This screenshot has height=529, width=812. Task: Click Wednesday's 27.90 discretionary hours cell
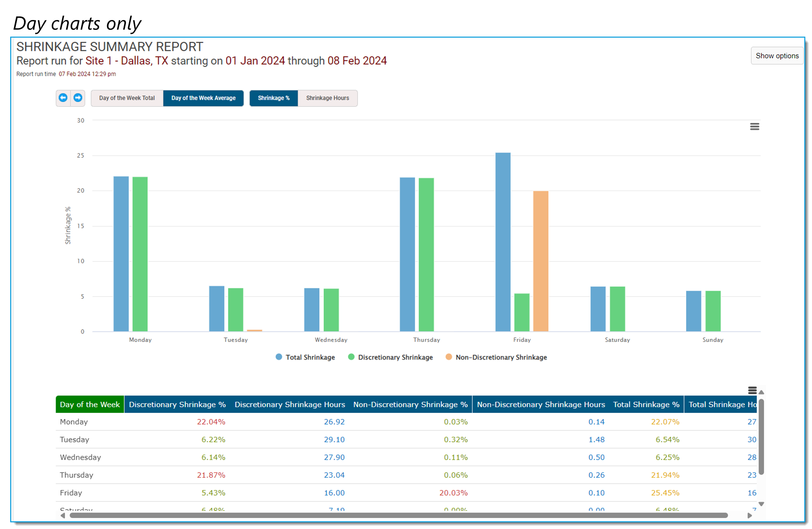(x=334, y=457)
